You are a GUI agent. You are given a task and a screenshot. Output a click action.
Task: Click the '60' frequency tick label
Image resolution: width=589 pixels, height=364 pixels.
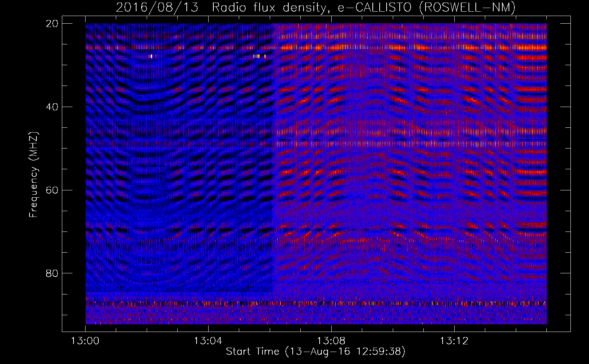52,190
